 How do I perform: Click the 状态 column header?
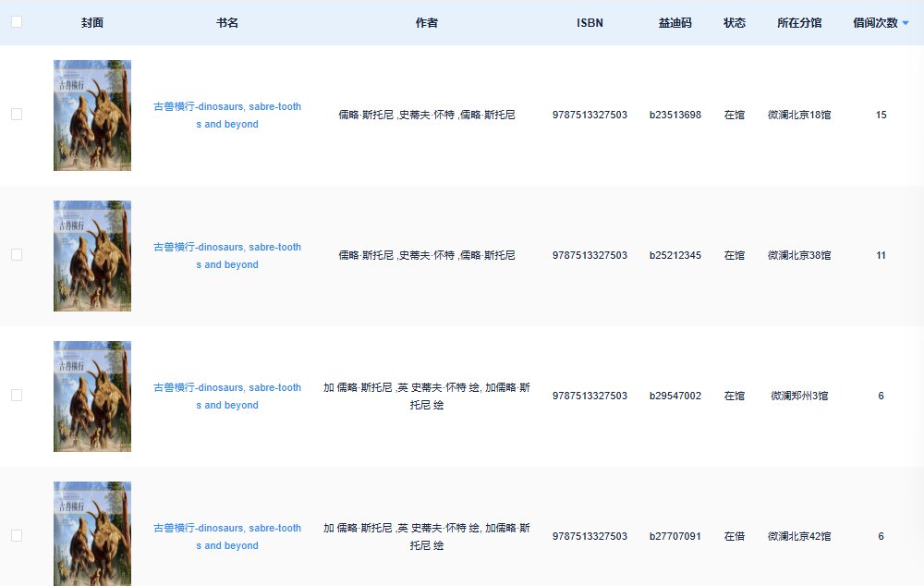[x=735, y=23]
